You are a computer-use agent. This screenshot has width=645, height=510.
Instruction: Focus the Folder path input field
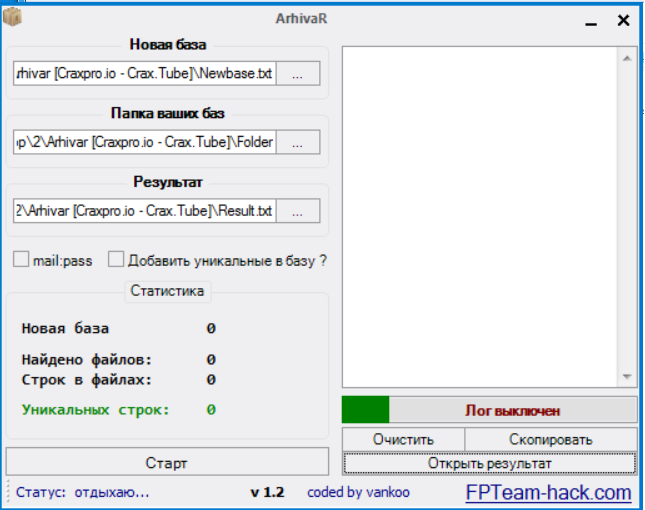point(143,143)
